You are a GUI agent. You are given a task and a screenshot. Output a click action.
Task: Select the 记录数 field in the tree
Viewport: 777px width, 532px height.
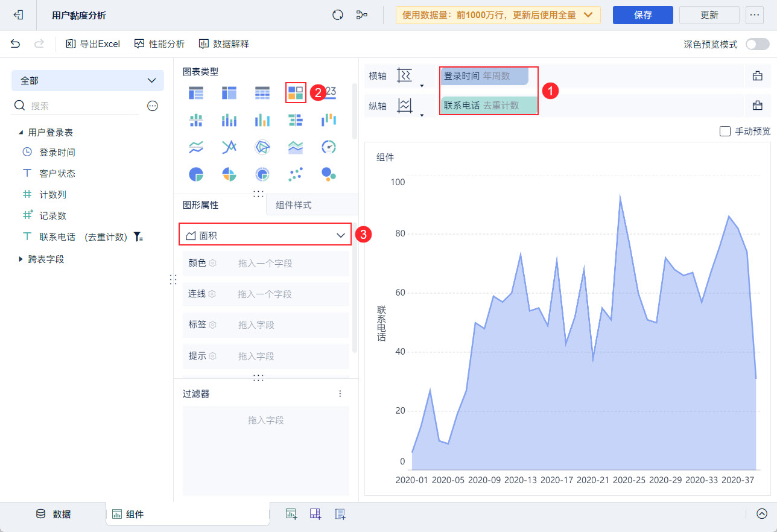click(52, 216)
